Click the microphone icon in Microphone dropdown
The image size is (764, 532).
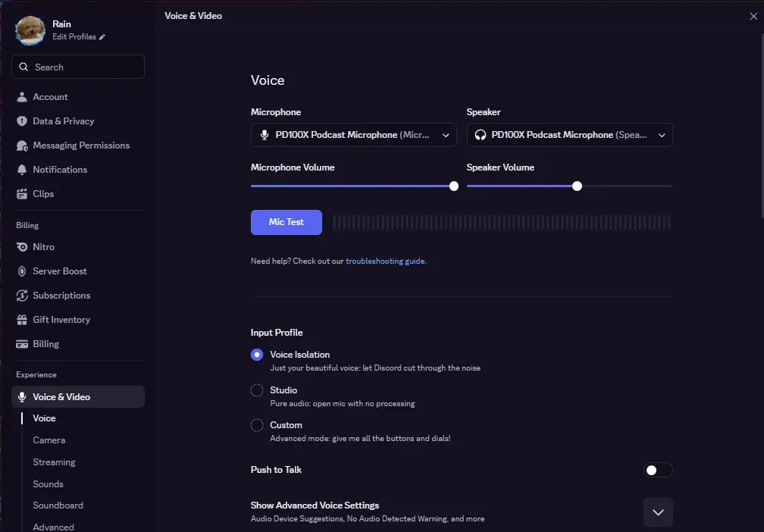[264, 135]
